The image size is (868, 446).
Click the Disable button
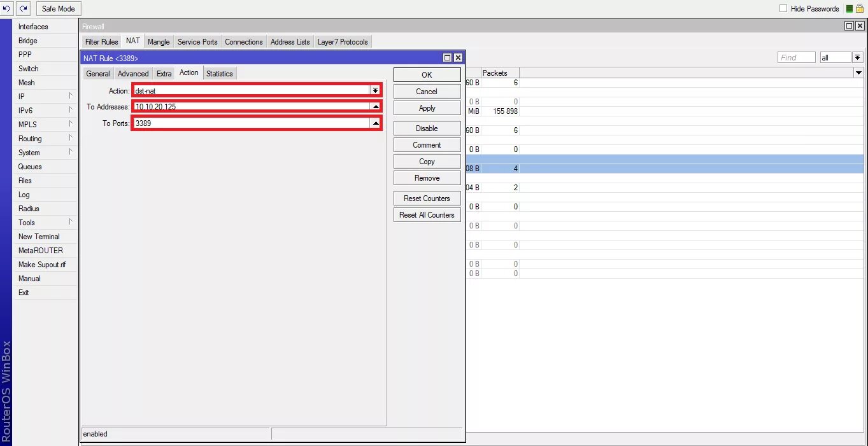[x=427, y=129]
